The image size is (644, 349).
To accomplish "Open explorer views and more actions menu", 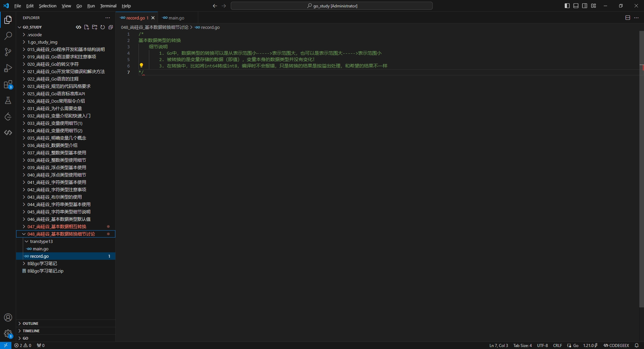I will [108, 18].
